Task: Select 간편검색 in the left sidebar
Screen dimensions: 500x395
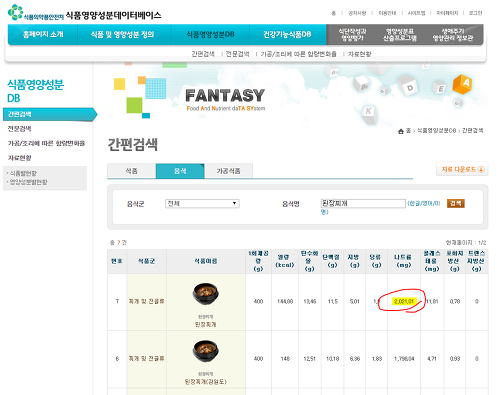Action: click(49, 114)
